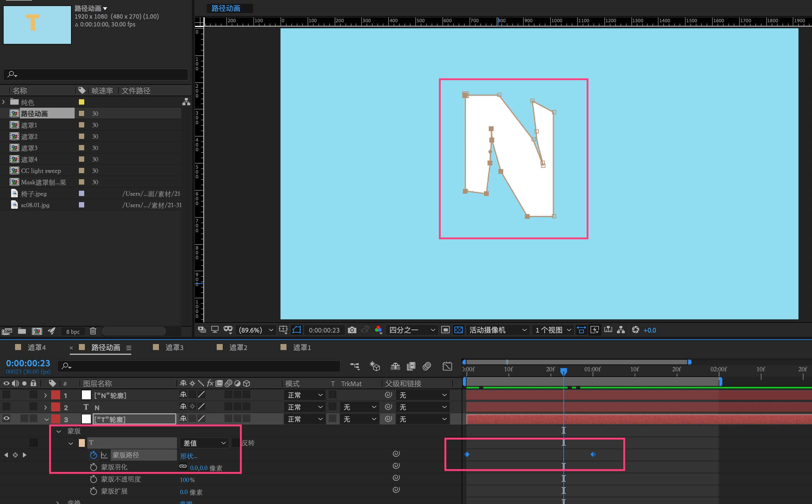Click the T mask color swatch

coord(82,443)
